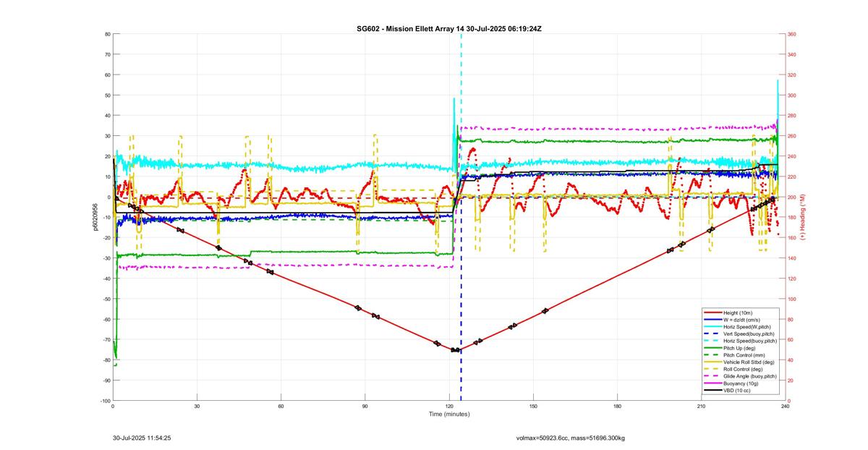
Task: Click the 'p6020956' left axis label
Action: [95, 217]
